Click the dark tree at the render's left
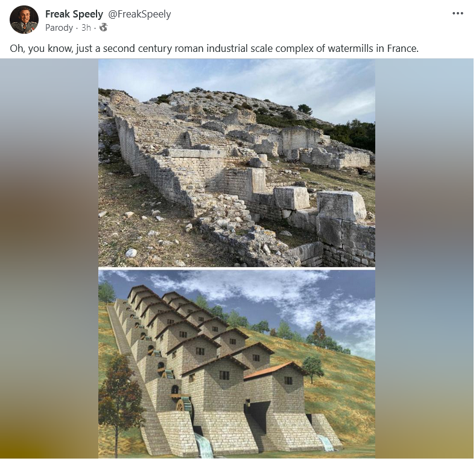476x461 pixels. pos(120,398)
